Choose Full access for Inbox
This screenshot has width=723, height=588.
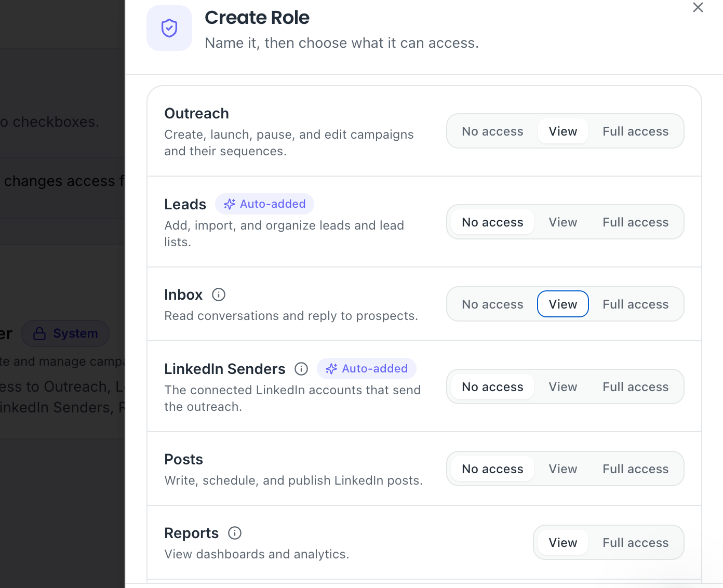coord(636,304)
